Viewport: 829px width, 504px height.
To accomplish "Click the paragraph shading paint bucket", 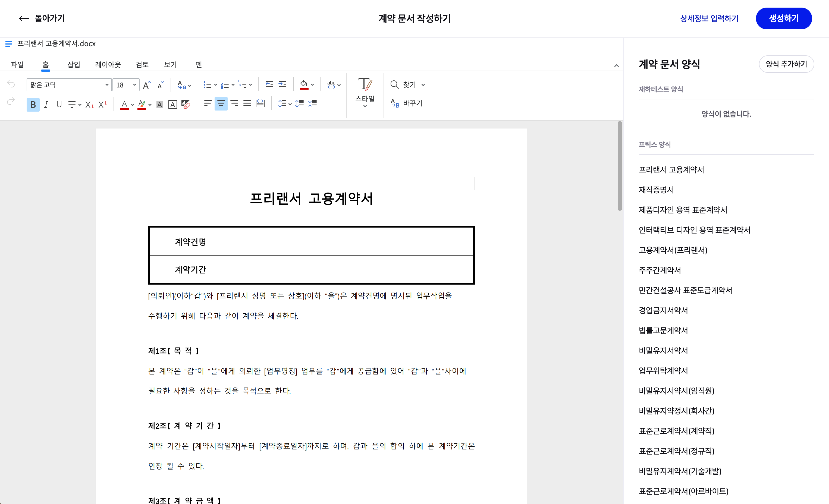I will [304, 85].
